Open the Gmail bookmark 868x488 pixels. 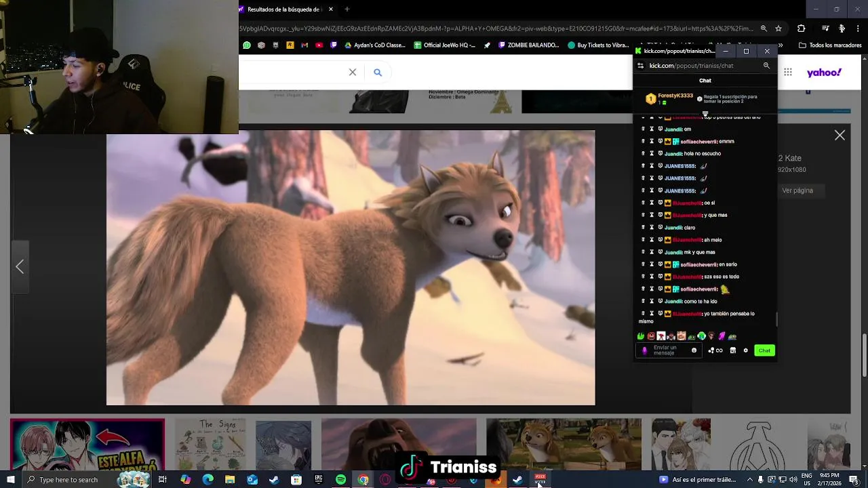[x=304, y=45]
